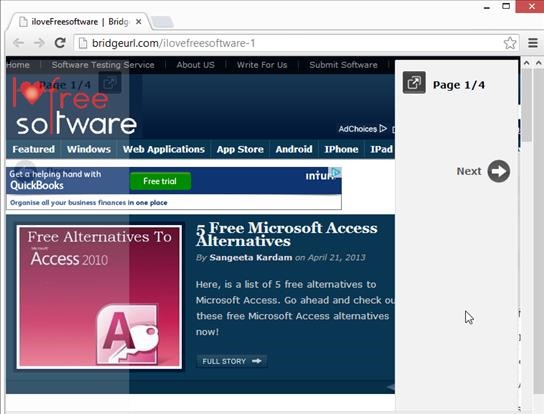Bookmark this page with the star icon
The width and height of the screenshot is (544, 414).
(x=510, y=43)
